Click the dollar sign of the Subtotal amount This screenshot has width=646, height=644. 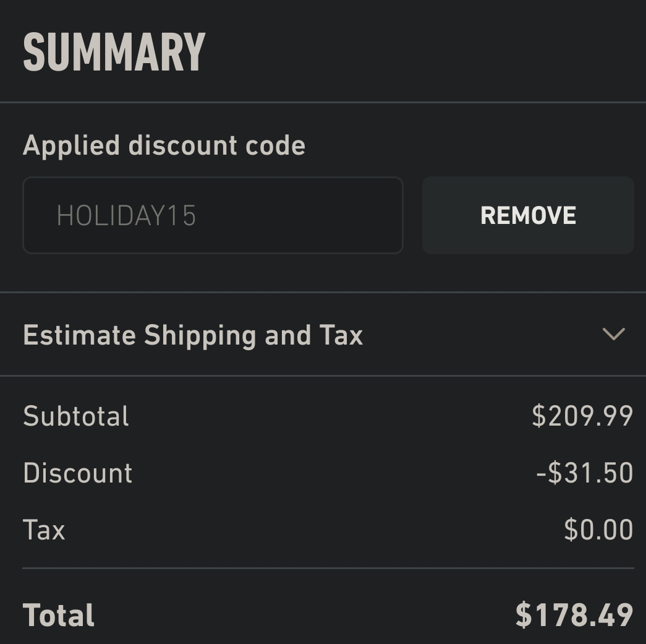pos(538,416)
